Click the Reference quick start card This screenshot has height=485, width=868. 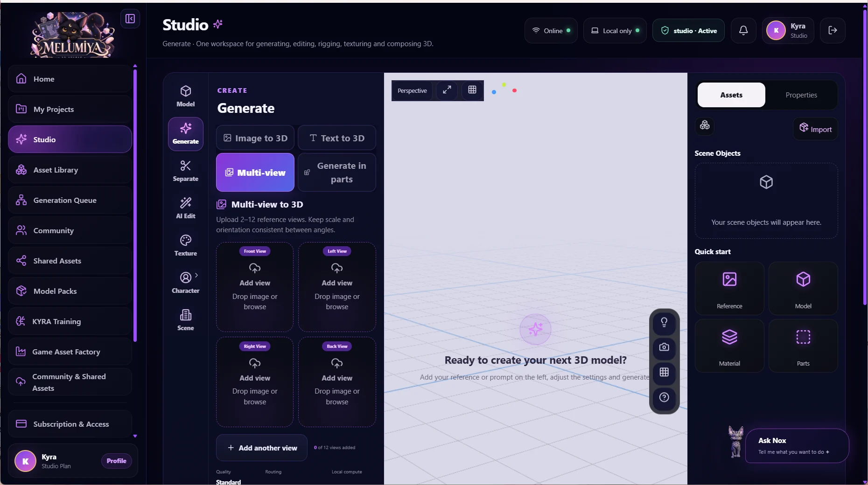tap(729, 288)
